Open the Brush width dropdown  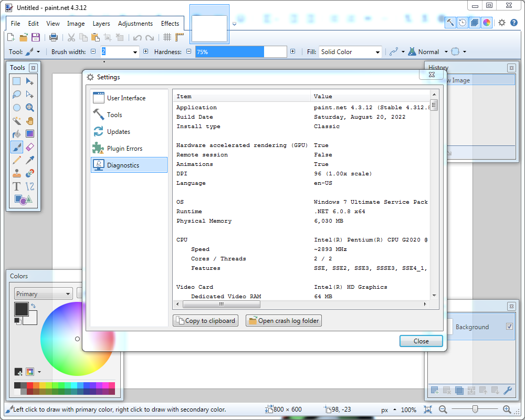tap(135, 52)
